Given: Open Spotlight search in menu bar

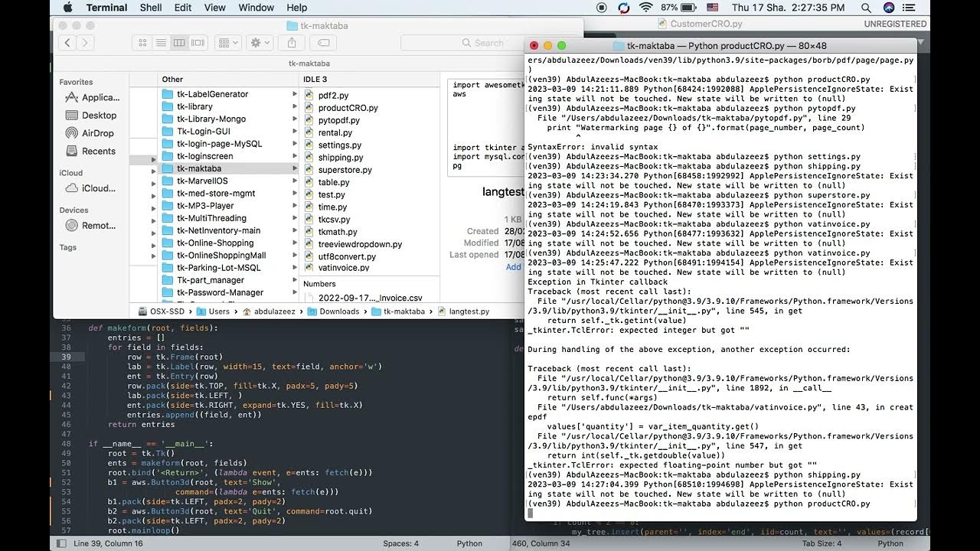Looking at the screenshot, I should [x=866, y=8].
